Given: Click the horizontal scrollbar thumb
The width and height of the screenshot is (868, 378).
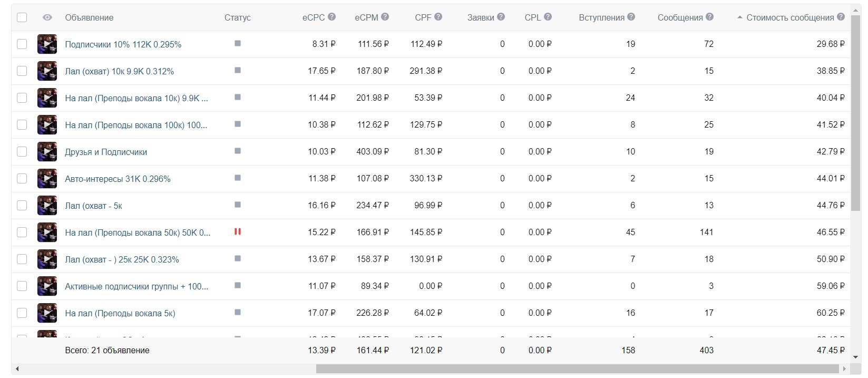Looking at the screenshot, I should coord(577,369).
